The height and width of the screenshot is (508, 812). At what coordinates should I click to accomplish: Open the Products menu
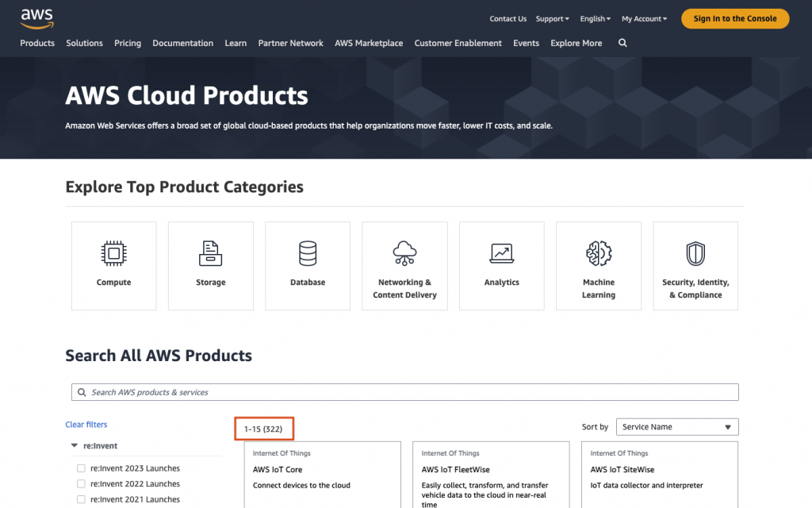pyautogui.click(x=37, y=43)
